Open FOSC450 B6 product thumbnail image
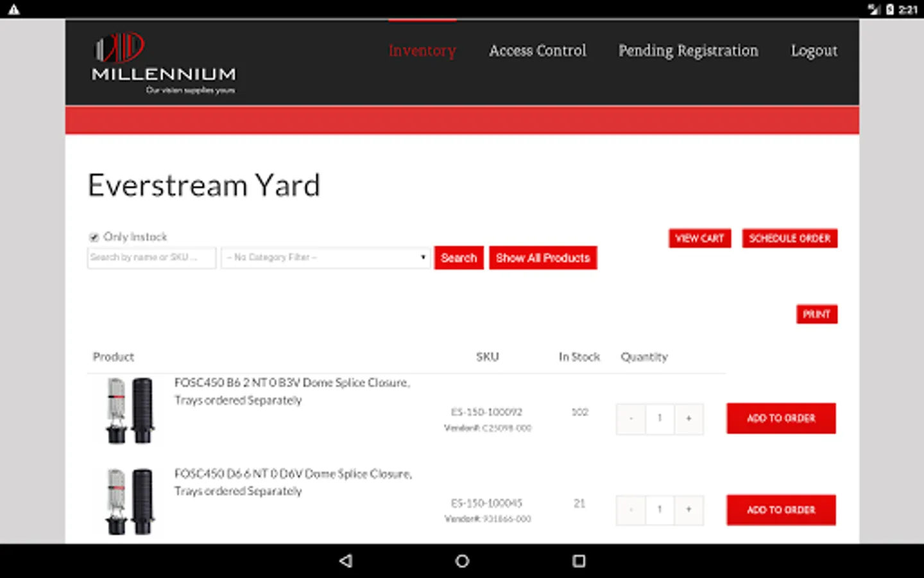 (130, 411)
